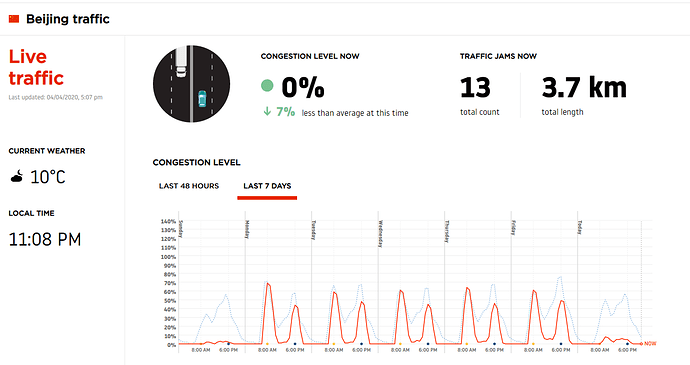This screenshot has height=365, width=690.
Task: Click the Wednesday label on the chart
Action: pos(381,234)
